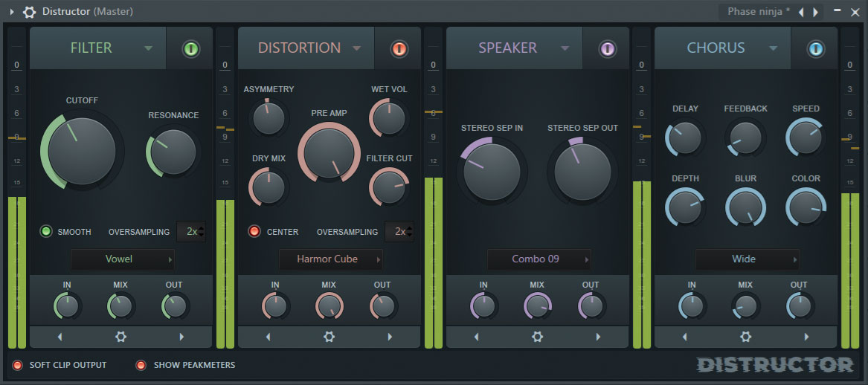Open Speaker module settings gear

[x=537, y=337]
